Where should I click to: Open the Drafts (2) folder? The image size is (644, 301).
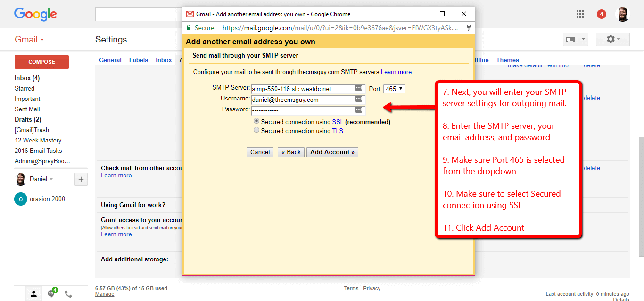click(x=28, y=119)
